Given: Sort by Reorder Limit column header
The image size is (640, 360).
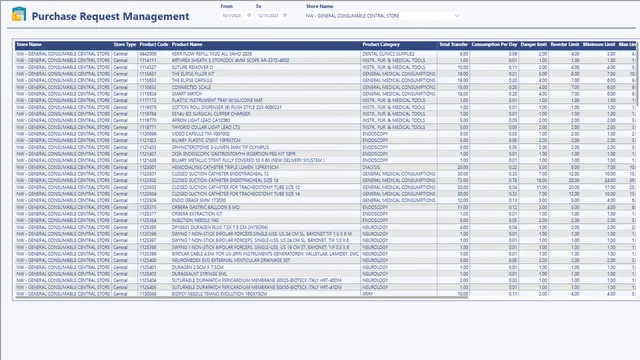Looking at the screenshot, I should pos(565,44).
